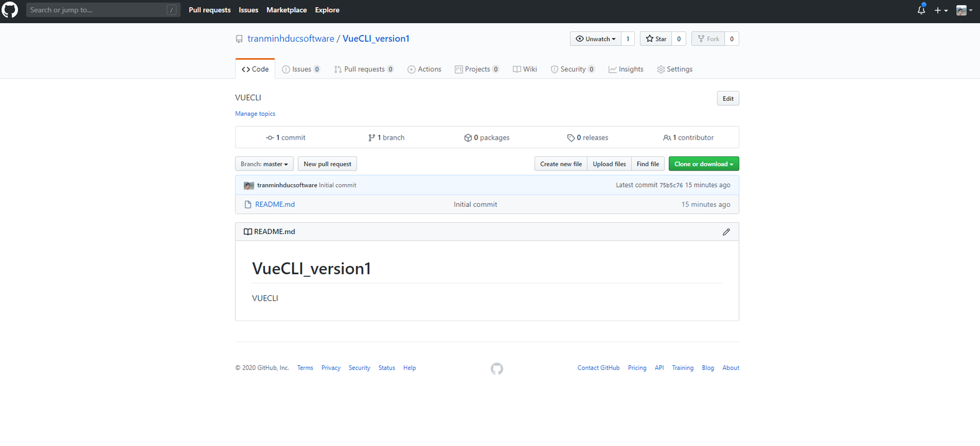Open the Actions tab

pyautogui.click(x=424, y=69)
